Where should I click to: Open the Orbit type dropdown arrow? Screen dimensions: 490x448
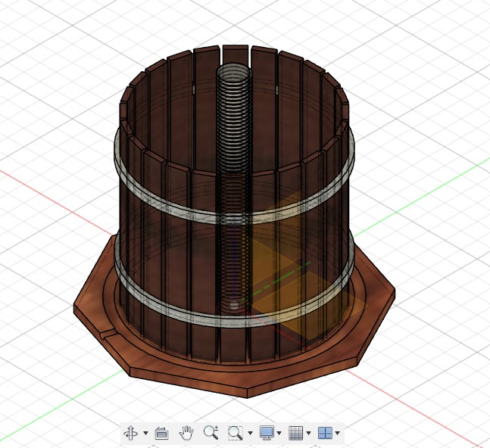145,433
